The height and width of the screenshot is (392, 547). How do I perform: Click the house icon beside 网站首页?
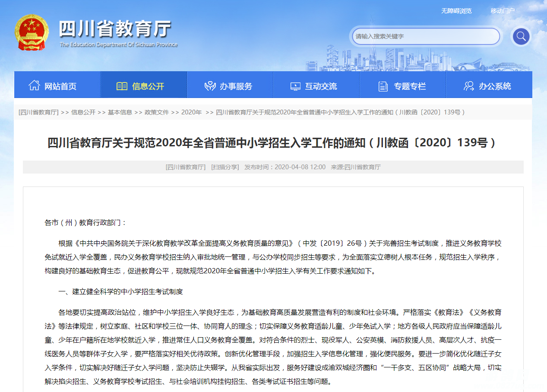click(x=34, y=85)
